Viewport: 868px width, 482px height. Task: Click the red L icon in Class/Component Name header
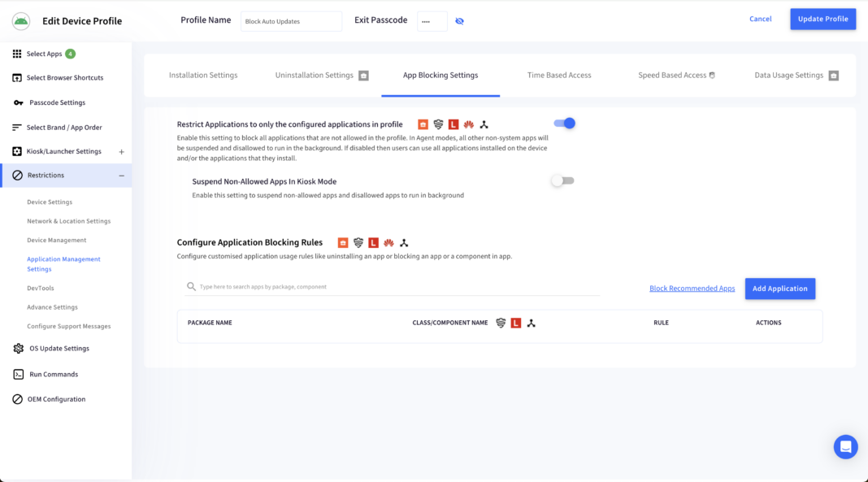(x=516, y=323)
